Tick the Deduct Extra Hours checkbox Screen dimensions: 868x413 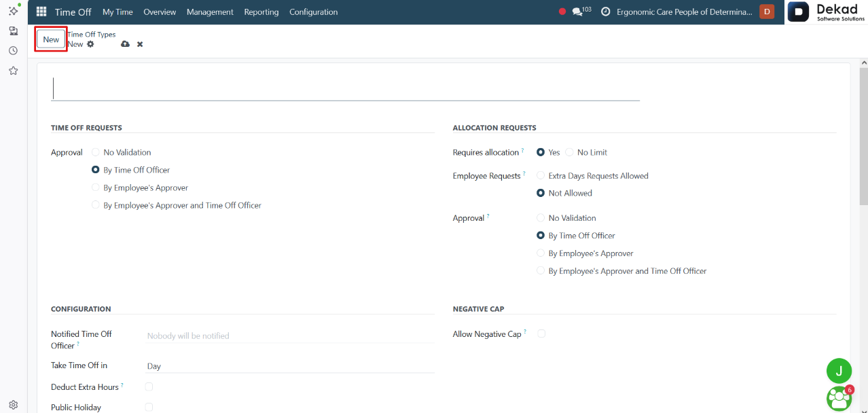tap(149, 387)
